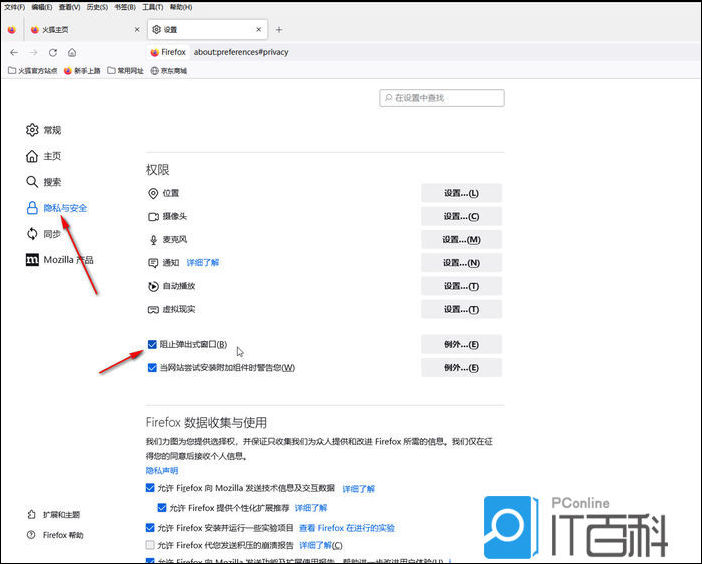Viewport: 702px width, 564px height.
Task: Toggle 允许 Firefox 向 Mozilla 发送技术信息 checkbox
Action: point(150,488)
